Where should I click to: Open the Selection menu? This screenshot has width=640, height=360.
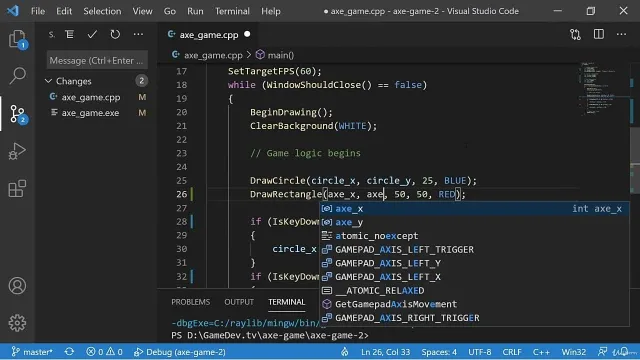[102, 11]
